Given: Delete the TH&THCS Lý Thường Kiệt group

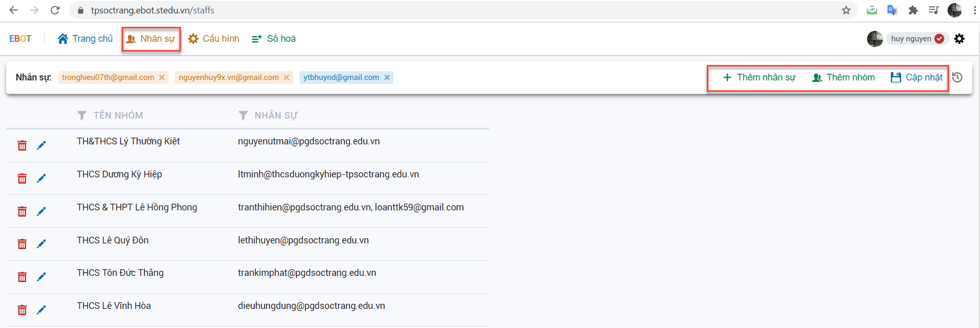Looking at the screenshot, I should pyautogui.click(x=22, y=145).
